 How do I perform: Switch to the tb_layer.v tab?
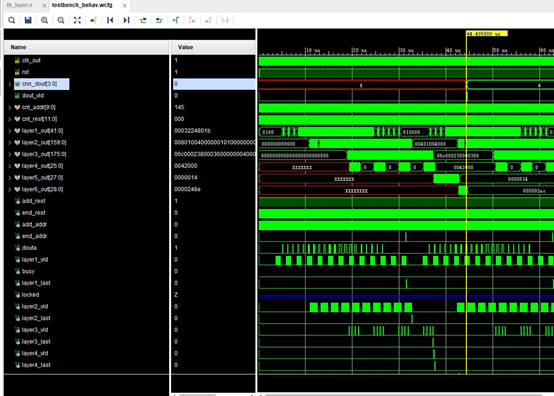coord(19,5)
